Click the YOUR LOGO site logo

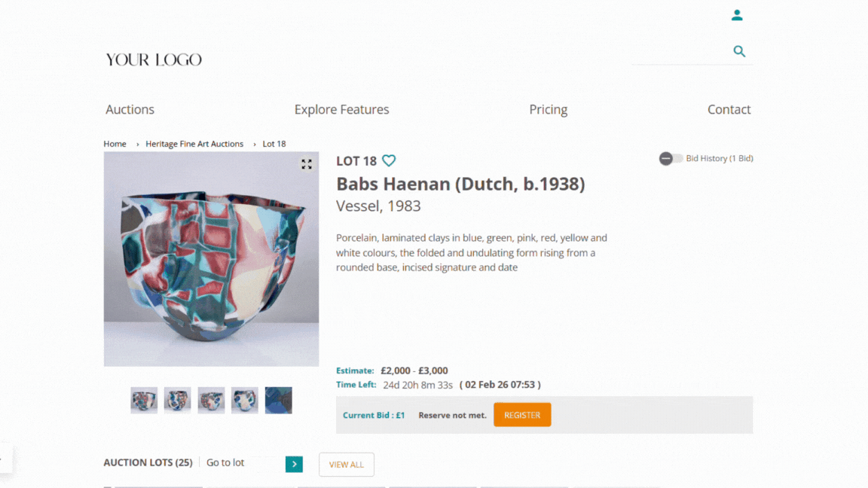(x=154, y=59)
